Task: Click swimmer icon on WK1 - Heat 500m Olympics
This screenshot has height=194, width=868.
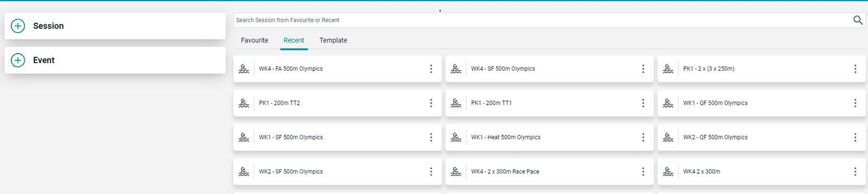Action: click(x=456, y=137)
